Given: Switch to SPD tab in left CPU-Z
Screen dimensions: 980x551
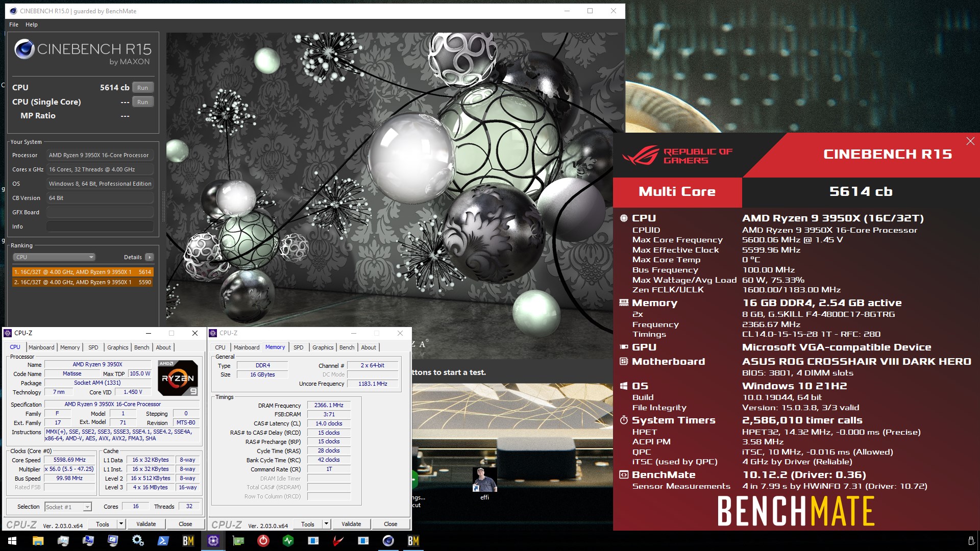Looking at the screenshot, I should click(93, 347).
